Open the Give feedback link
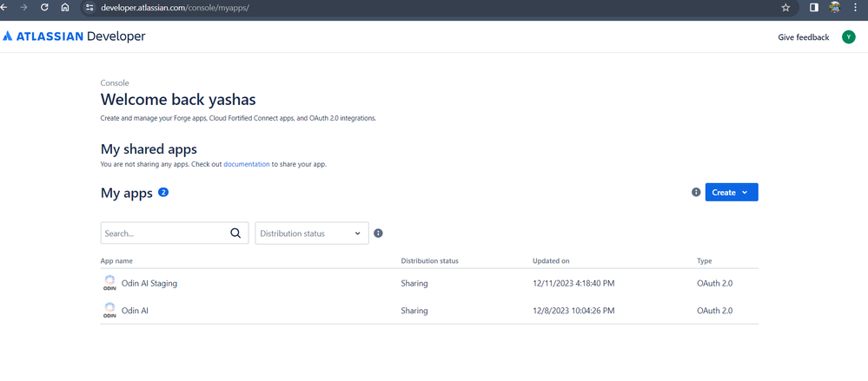868x381 pixels. [x=803, y=37]
